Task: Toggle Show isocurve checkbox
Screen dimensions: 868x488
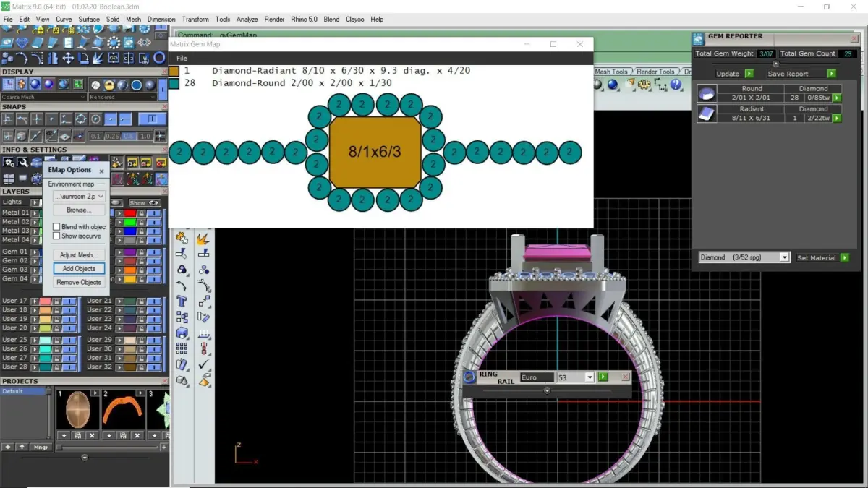Action: 56,236
